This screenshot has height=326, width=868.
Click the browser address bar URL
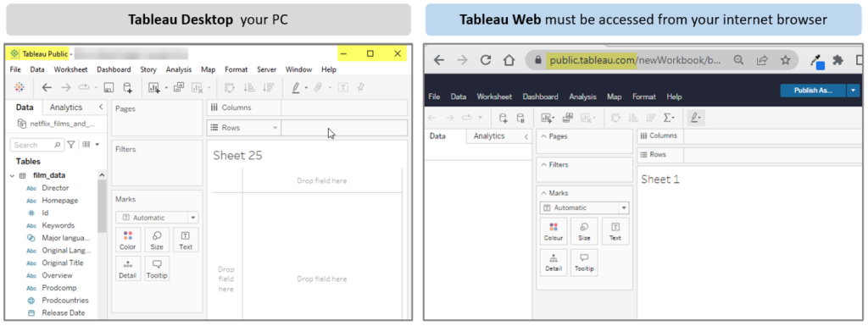pyautogui.click(x=635, y=60)
